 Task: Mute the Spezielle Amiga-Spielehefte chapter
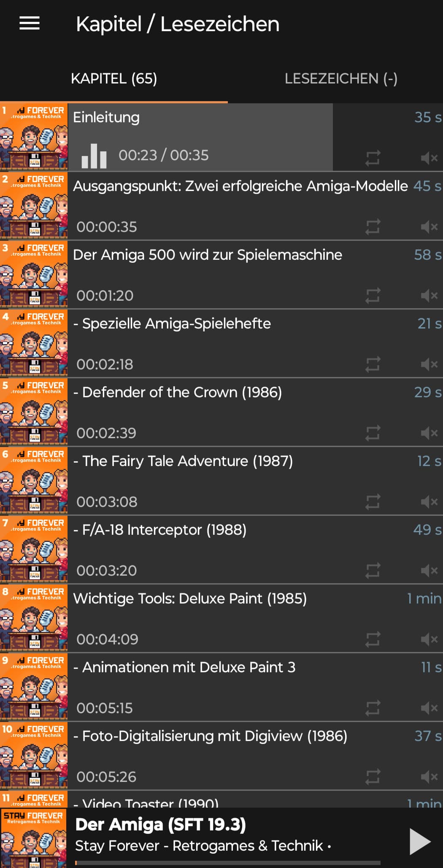click(x=429, y=364)
